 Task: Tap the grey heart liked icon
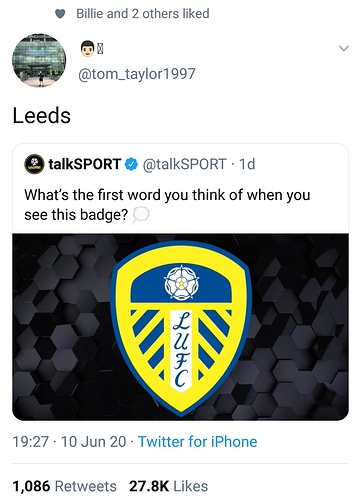point(60,14)
